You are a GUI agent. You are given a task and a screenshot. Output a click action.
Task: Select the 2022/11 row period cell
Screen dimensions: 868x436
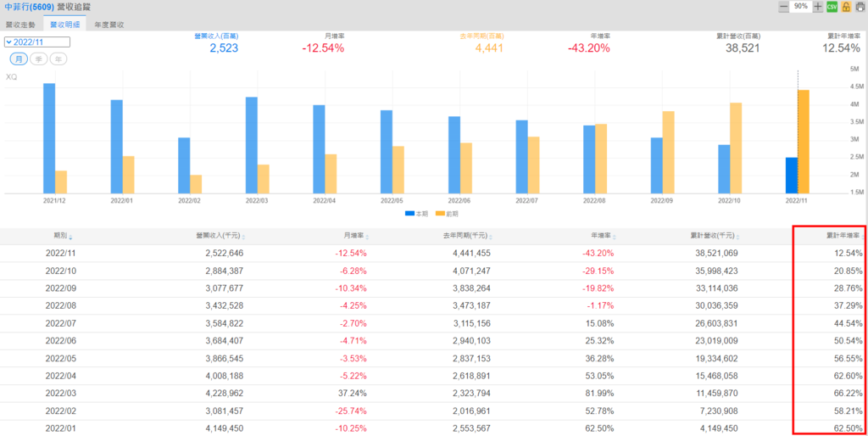point(60,253)
